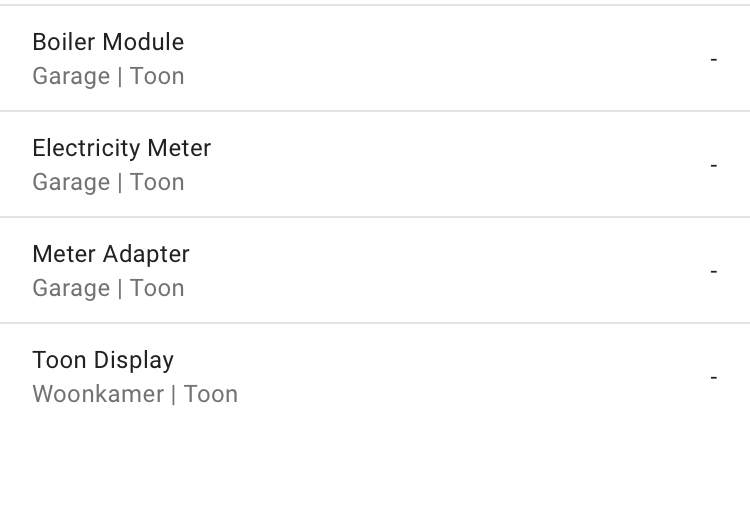750x513 pixels.
Task: Click Woonkamer area under Toon Display
Action: coord(97,394)
